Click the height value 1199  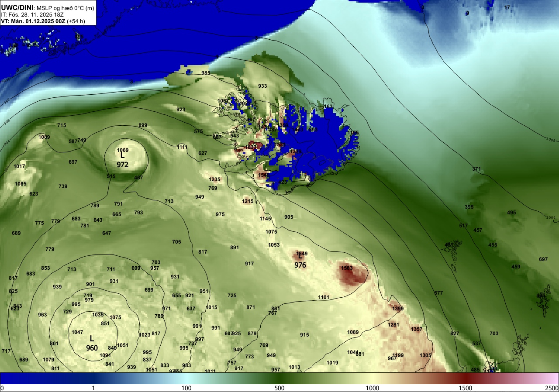tap(398, 355)
